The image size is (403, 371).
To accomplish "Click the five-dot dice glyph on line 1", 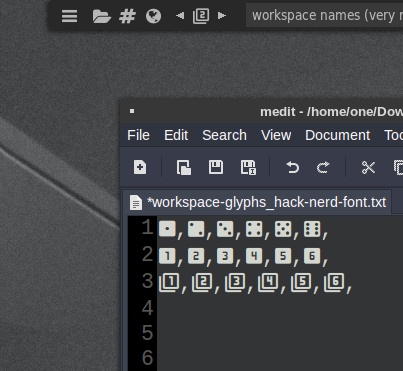I will (283, 229).
